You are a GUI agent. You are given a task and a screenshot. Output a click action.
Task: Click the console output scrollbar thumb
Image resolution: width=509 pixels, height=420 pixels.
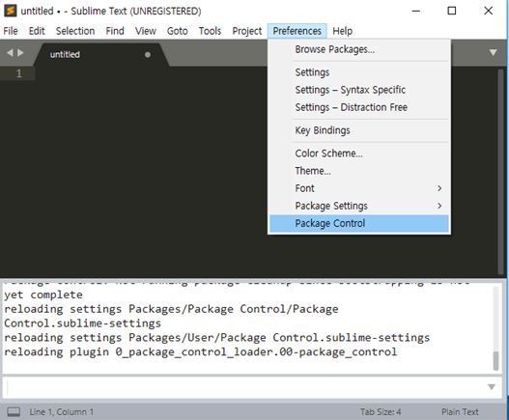[x=495, y=360]
